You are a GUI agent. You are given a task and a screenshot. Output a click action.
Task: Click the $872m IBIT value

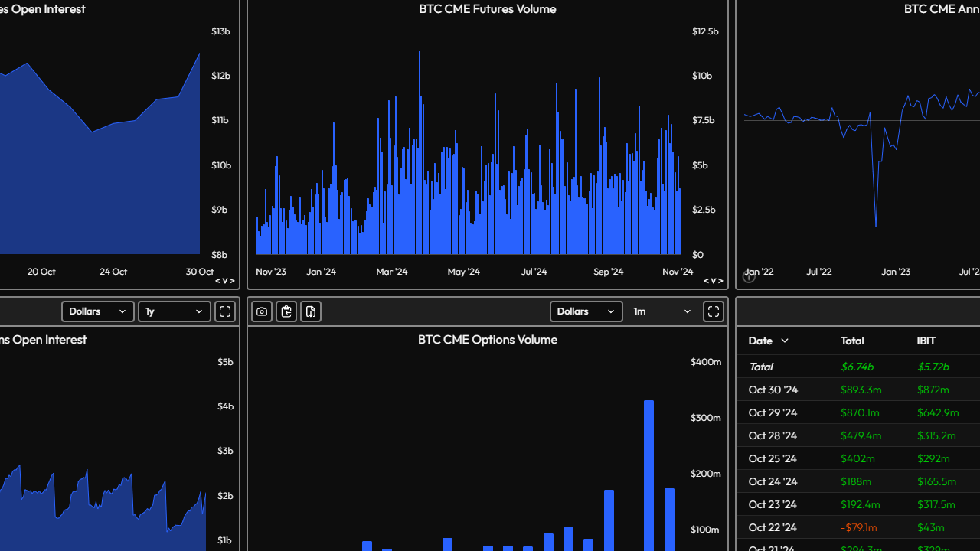(x=933, y=390)
